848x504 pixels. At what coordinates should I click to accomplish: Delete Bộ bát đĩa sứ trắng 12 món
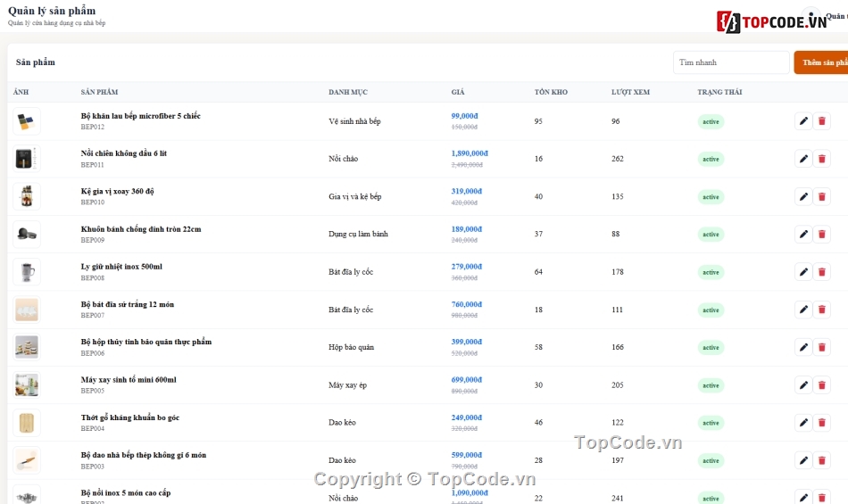(821, 310)
